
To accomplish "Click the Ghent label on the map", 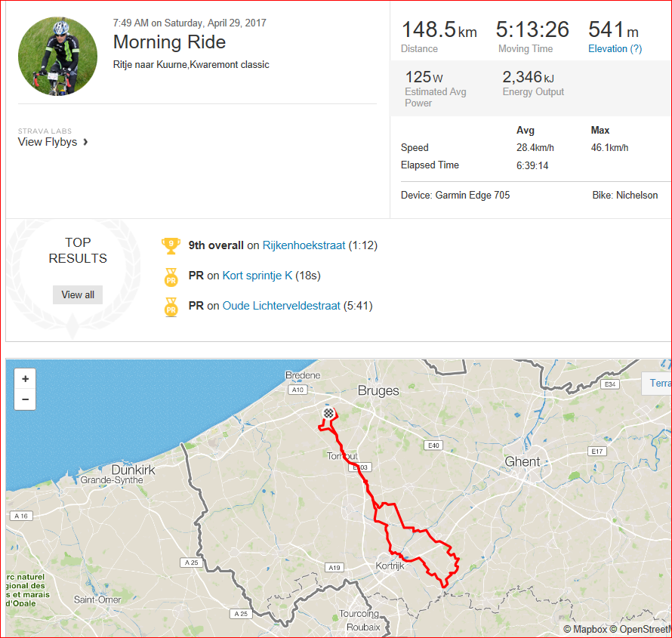I will pos(522,462).
